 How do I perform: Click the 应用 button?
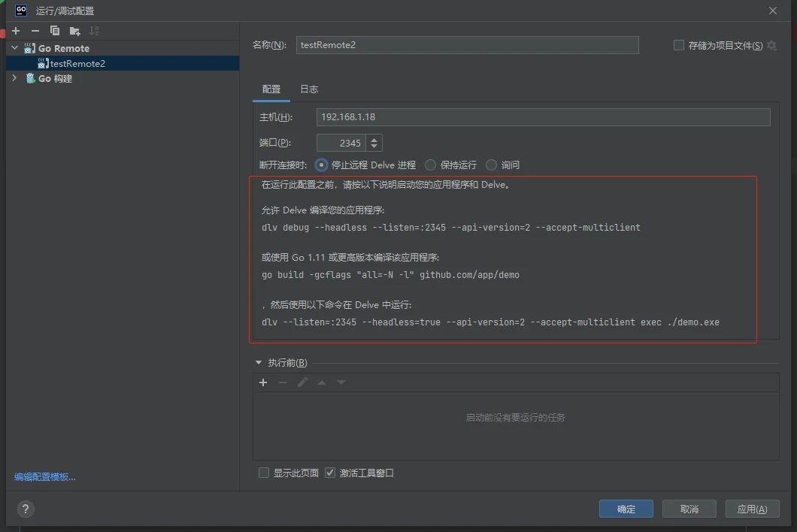(752, 509)
